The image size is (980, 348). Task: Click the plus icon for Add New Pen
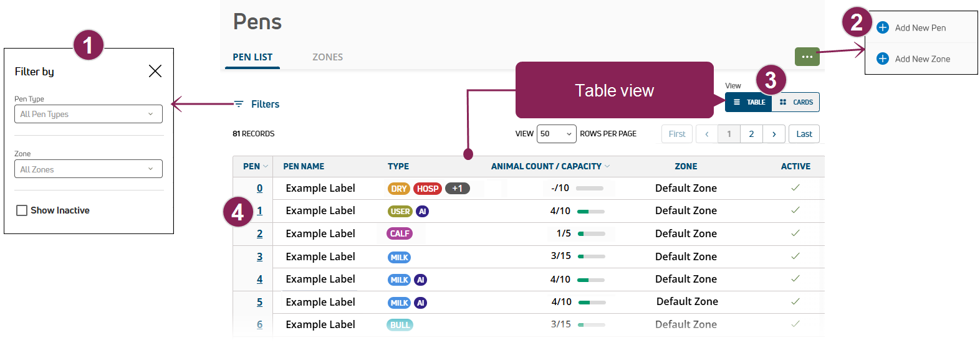(882, 27)
